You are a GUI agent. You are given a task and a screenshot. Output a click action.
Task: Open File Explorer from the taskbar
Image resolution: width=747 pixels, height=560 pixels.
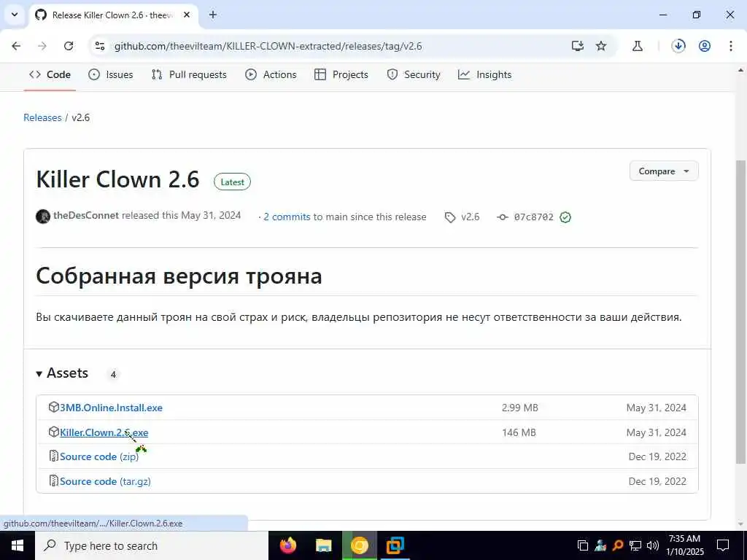(x=324, y=545)
